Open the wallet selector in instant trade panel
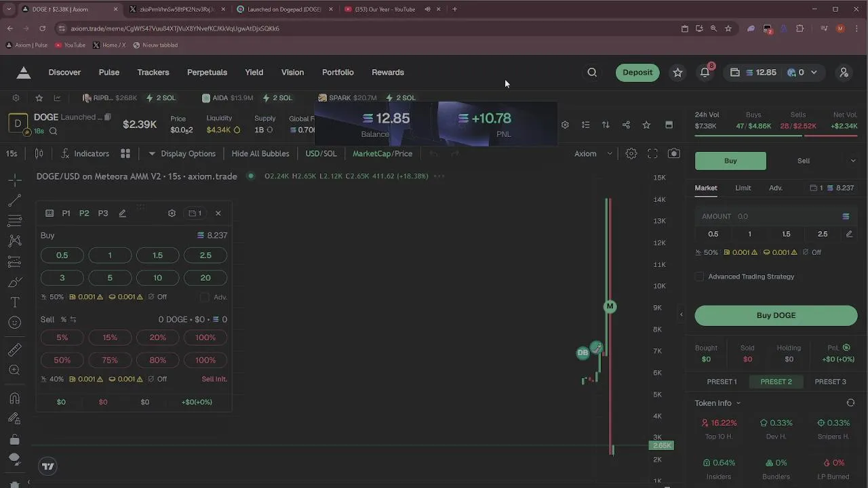Image resolution: width=868 pixels, height=488 pixels. coord(195,213)
